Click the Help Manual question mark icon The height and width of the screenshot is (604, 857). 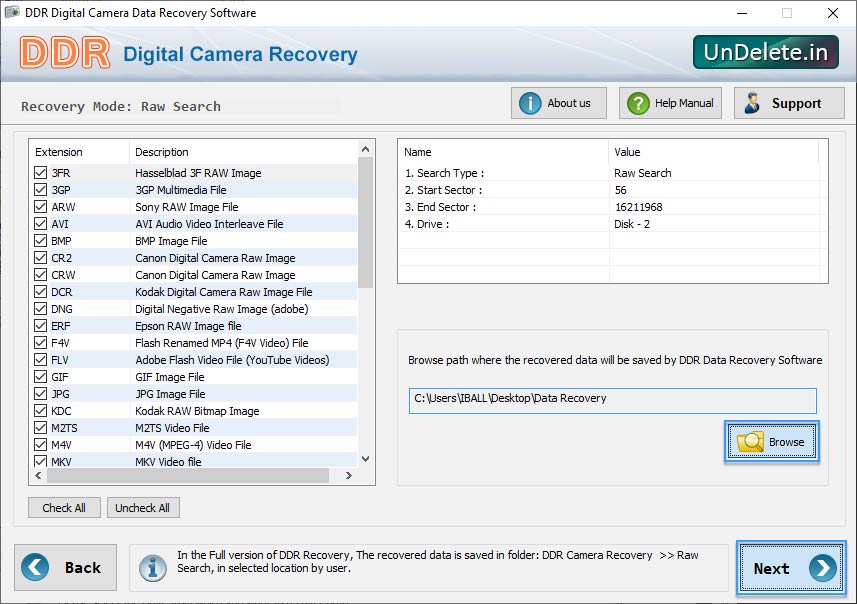pos(638,103)
